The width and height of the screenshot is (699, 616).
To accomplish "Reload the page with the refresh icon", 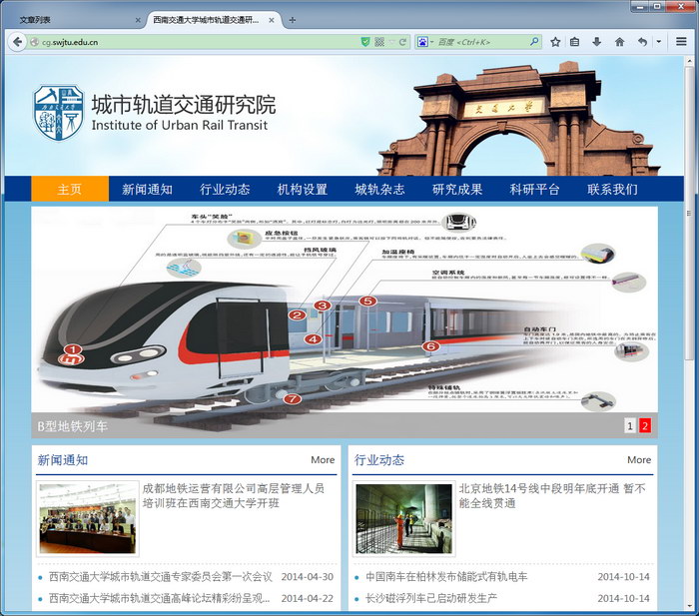I will point(402,42).
